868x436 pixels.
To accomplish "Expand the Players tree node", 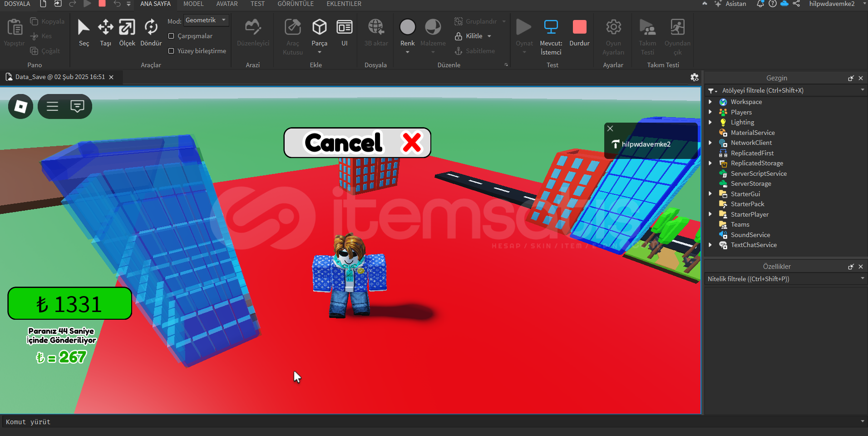I will [710, 112].
